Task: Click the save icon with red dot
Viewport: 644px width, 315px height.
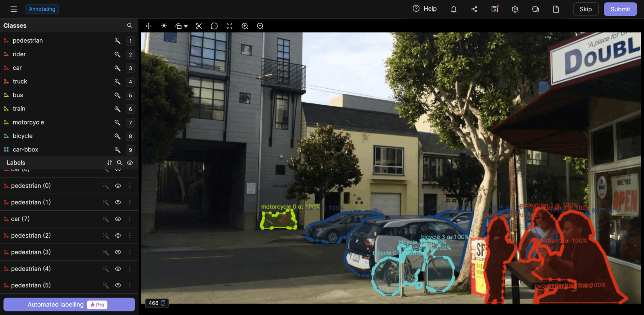Action: pos(495,9)
